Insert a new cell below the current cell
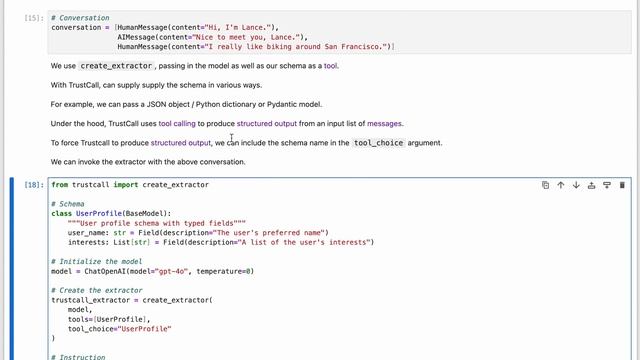Screen dimensions: 640x360 coord(607,185)
